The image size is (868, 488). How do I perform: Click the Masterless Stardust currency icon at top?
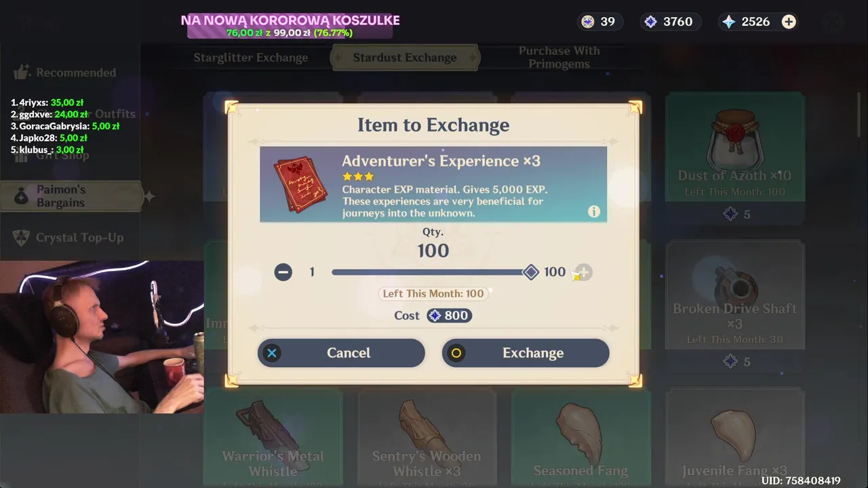click(650, 22)
